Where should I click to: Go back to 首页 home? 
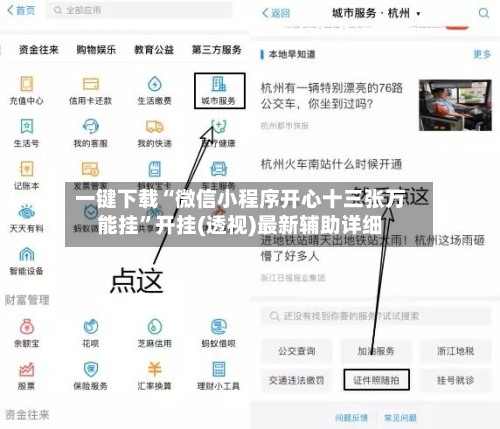tap(21, 10)
